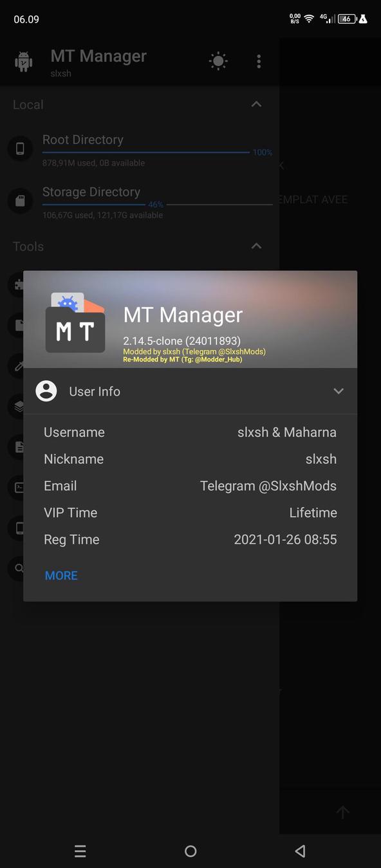The height and width of the screenshot is (868, 381).
Task: Click the Storage Directory 46% usage bar
Action: (158, 205)
